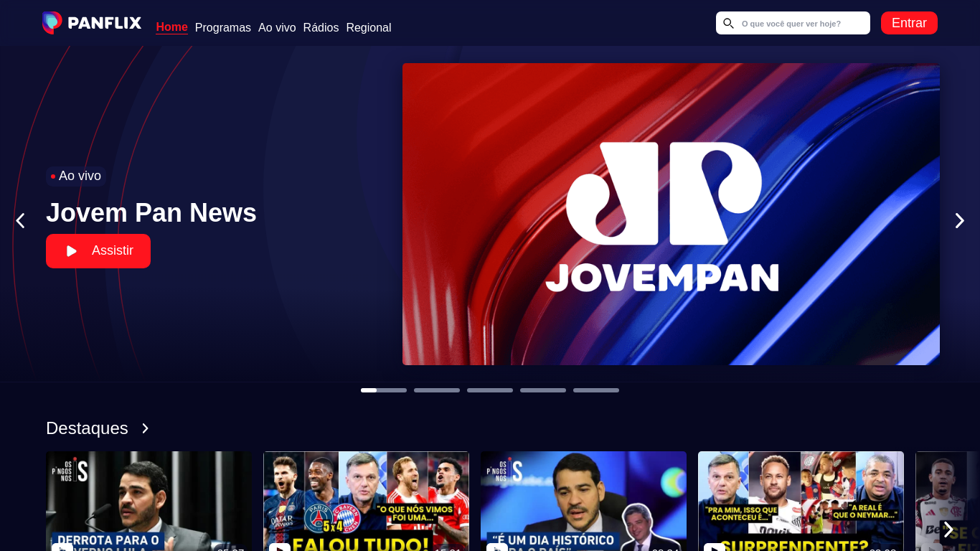Select the first carousel indicator

point(384,390)
